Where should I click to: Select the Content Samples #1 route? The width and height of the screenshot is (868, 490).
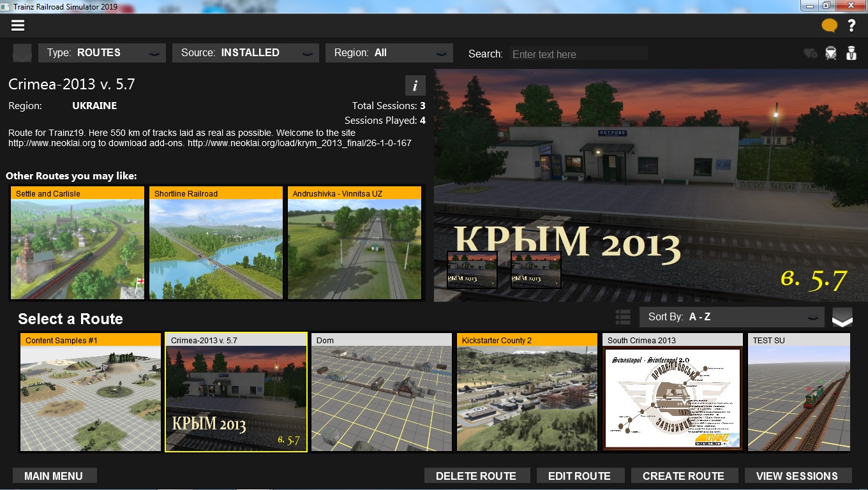[x=90, y=392]
